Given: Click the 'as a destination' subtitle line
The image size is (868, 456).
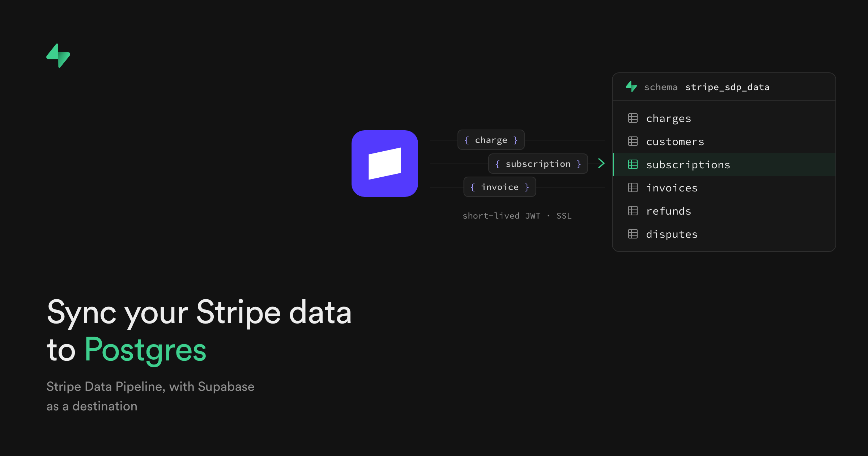Looking at the screenshot, I should [x=92, y=406].
